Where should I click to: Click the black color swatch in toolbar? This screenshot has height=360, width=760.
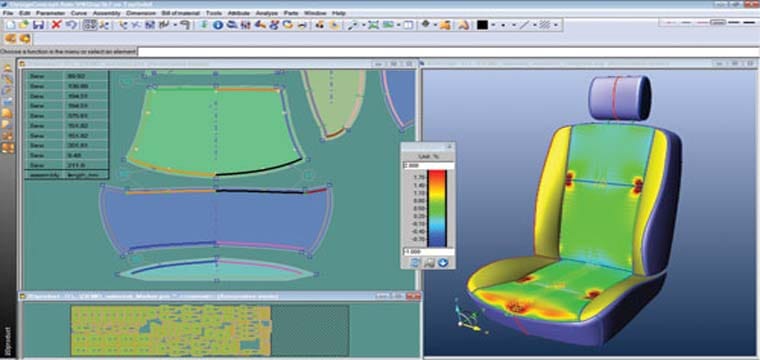[x=482, y=25]
